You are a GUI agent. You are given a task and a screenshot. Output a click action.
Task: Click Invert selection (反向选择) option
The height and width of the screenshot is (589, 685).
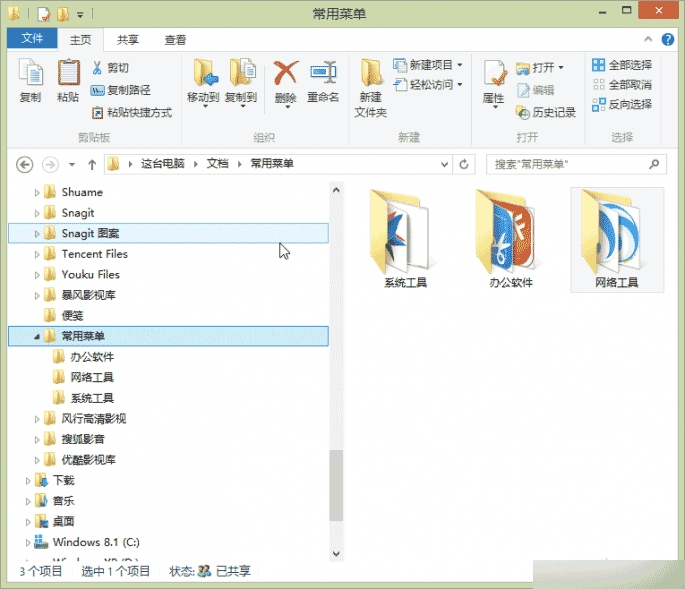point(622,104)
